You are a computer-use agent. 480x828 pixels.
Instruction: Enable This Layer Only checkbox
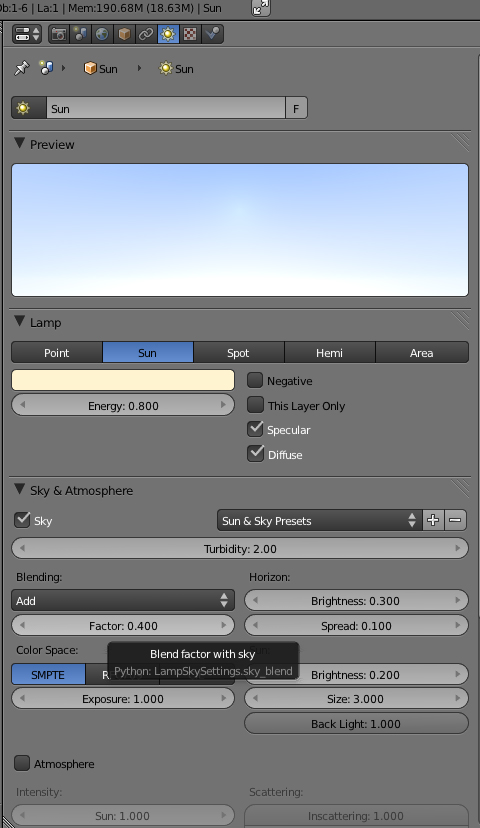point(255,405)
